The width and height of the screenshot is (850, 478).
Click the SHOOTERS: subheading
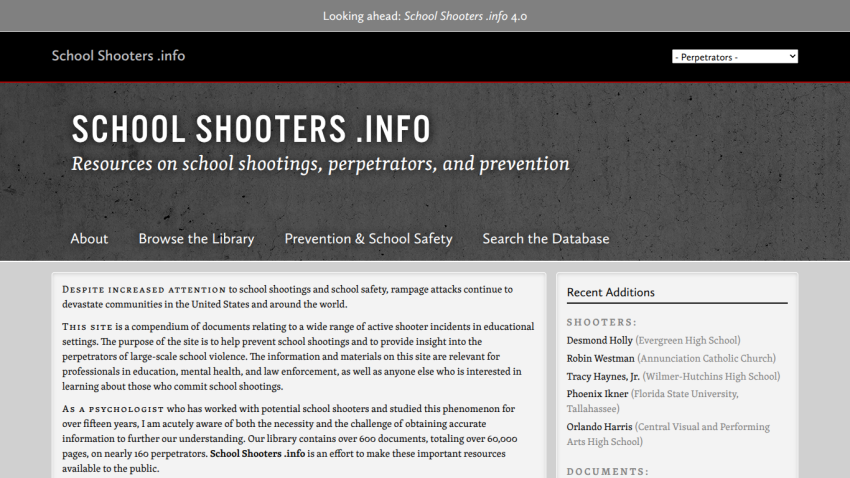602,322
